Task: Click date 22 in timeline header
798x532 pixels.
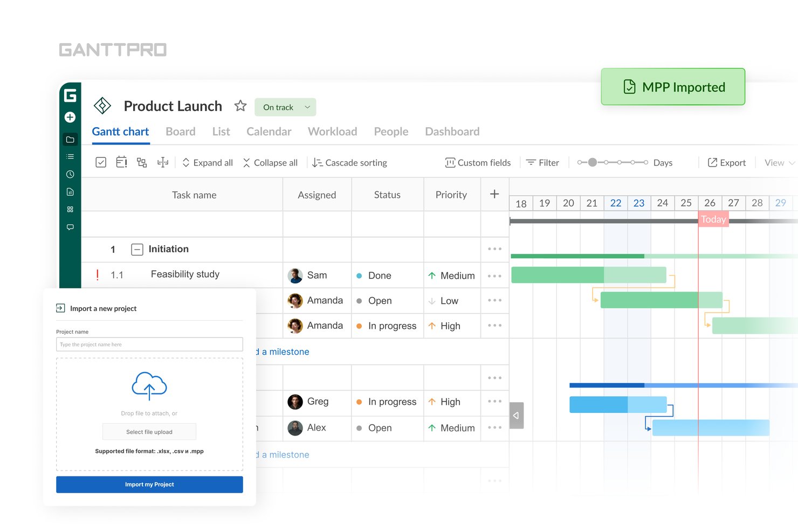Action: [x=616, y=203]
